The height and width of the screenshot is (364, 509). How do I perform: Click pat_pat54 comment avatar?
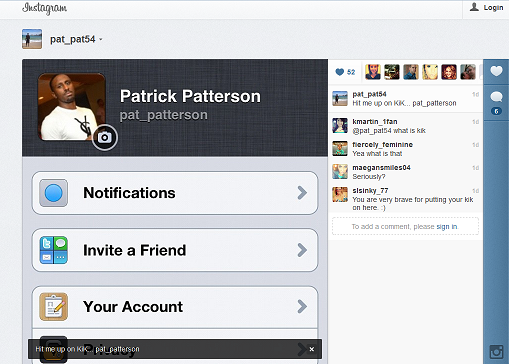[x=340, y=99]
